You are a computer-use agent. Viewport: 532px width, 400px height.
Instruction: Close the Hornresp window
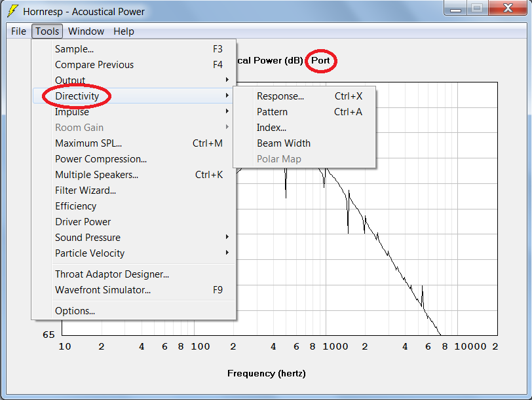tap(508, 8)
